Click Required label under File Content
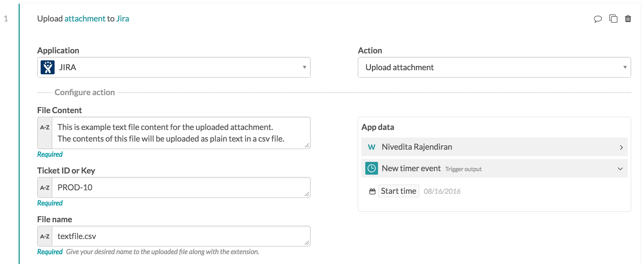The height and width of the screenshot is (264, 644). 50,154
